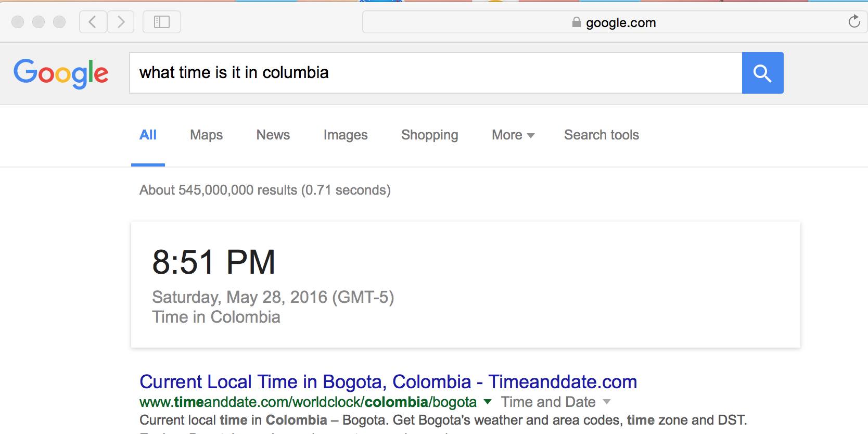868x434 pixels.
Task: Open Current Local Time in Bogota link
Action: click(x=388, y=382)
